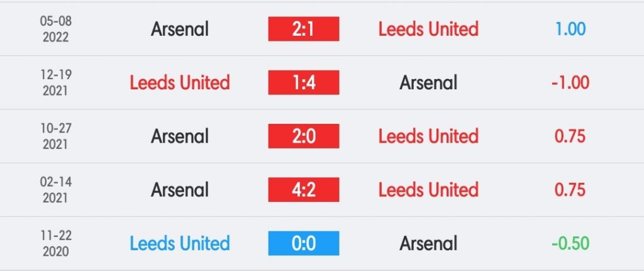The width and height of the screenshot is (644, 271).
Task: Click the 4:2 score badge
Action: click(304, 190)
